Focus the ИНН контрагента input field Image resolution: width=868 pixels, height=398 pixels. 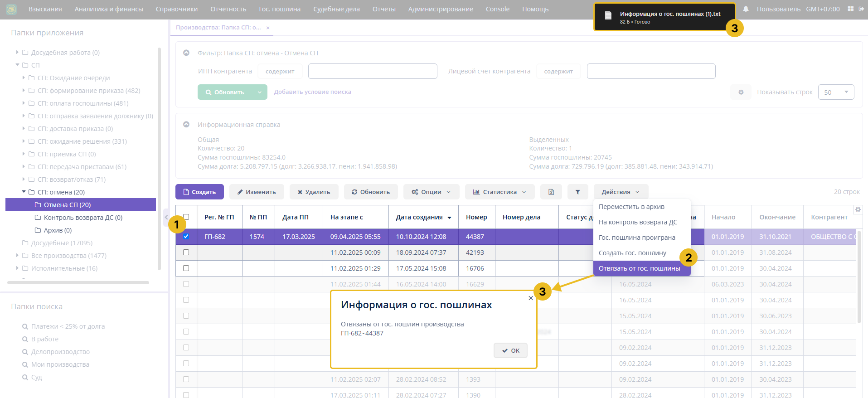372,71
